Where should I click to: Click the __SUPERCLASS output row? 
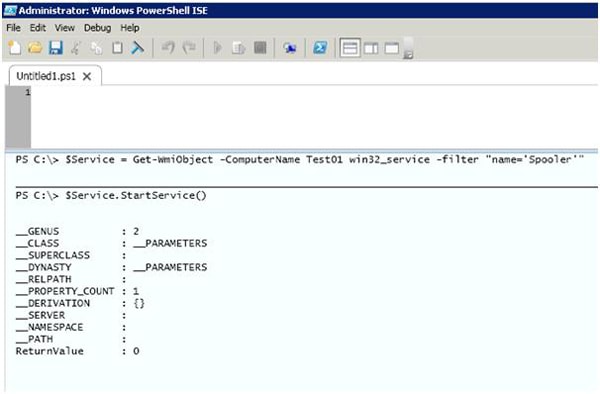pyautogui.click(x=71, y=255)
